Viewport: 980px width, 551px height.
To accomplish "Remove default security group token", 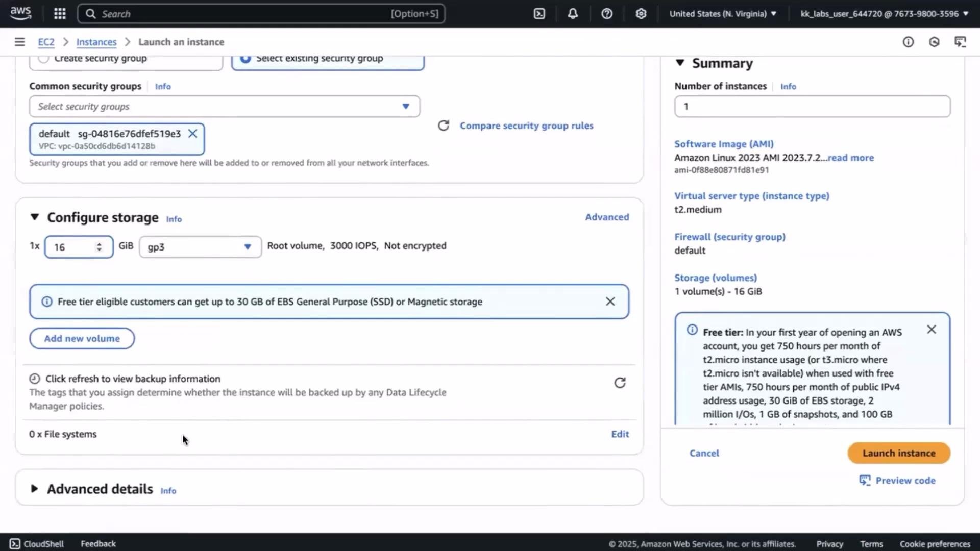I will click(192, 134).
